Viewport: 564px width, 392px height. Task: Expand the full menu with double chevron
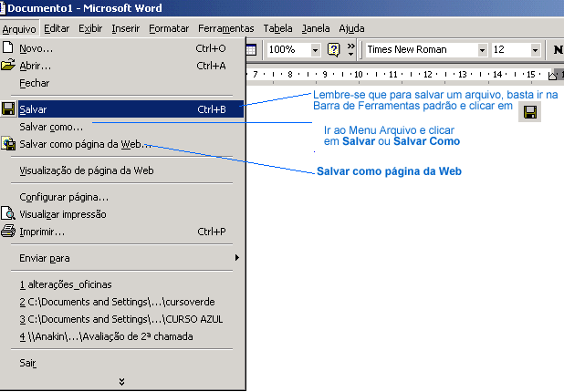[122, 381]
